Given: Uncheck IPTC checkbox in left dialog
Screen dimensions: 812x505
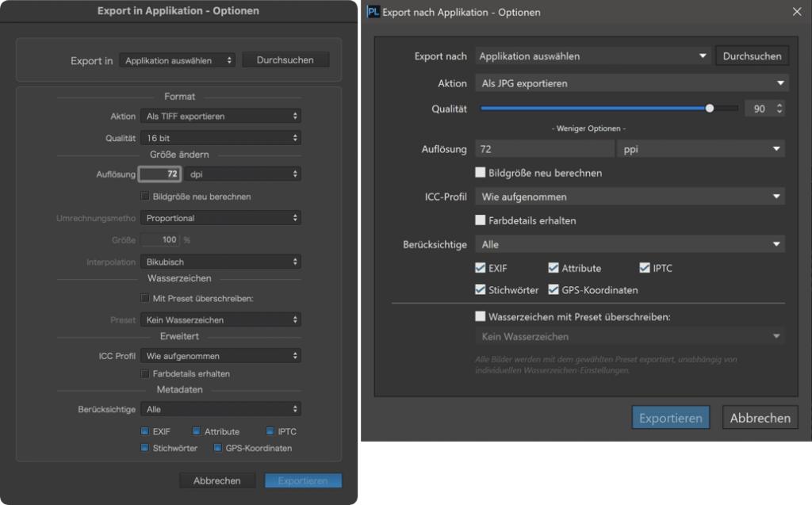Looking at the screenshot, I should pyautogui.click(x=270, y=431).
